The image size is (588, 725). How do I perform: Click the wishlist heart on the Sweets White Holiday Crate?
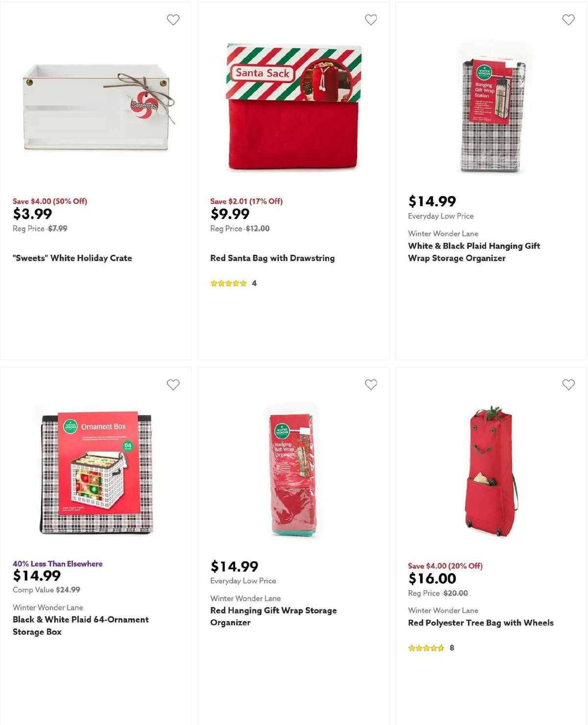(173, 20)
